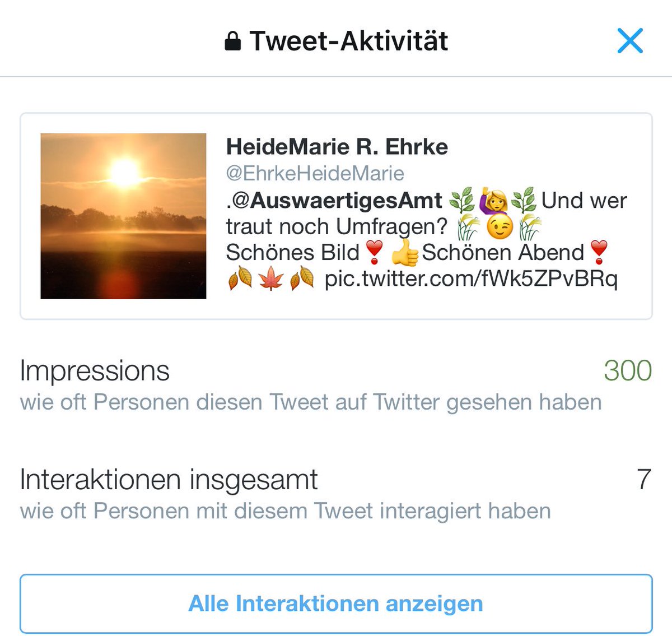Click the green 300 impressions count

click(x=628, y=370)
